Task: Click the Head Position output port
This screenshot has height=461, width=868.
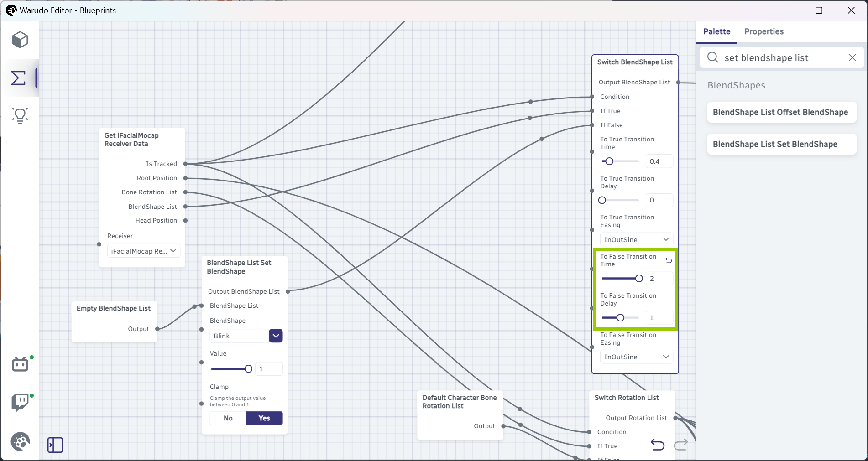Action: click(186, 221)
